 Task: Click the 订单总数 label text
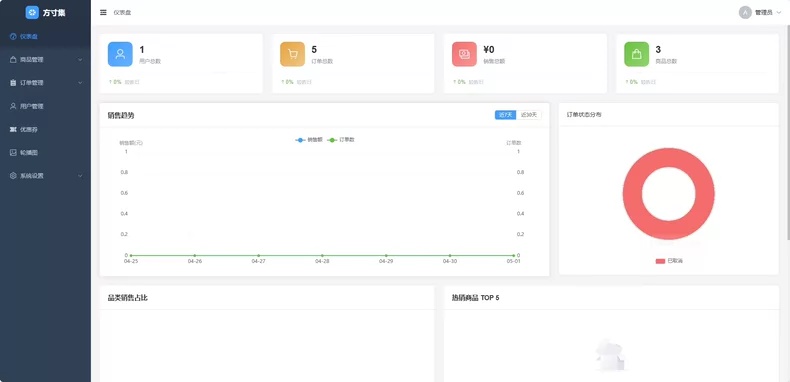[x=322, y=61]
